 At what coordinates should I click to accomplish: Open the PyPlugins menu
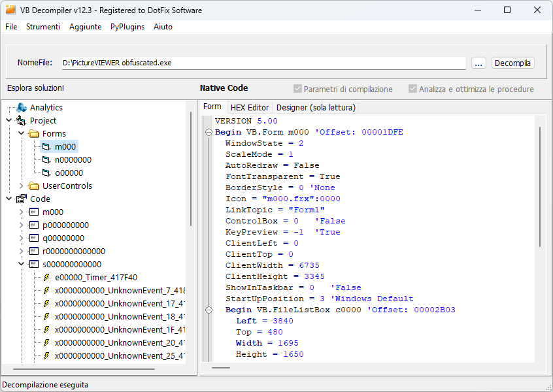tap(127, 27)
